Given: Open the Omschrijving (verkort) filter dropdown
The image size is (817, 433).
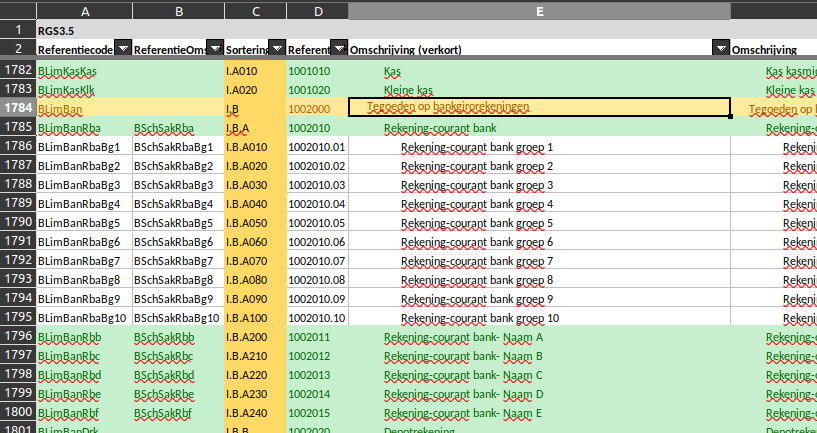Looking at the screenshot, I should 720,49.
